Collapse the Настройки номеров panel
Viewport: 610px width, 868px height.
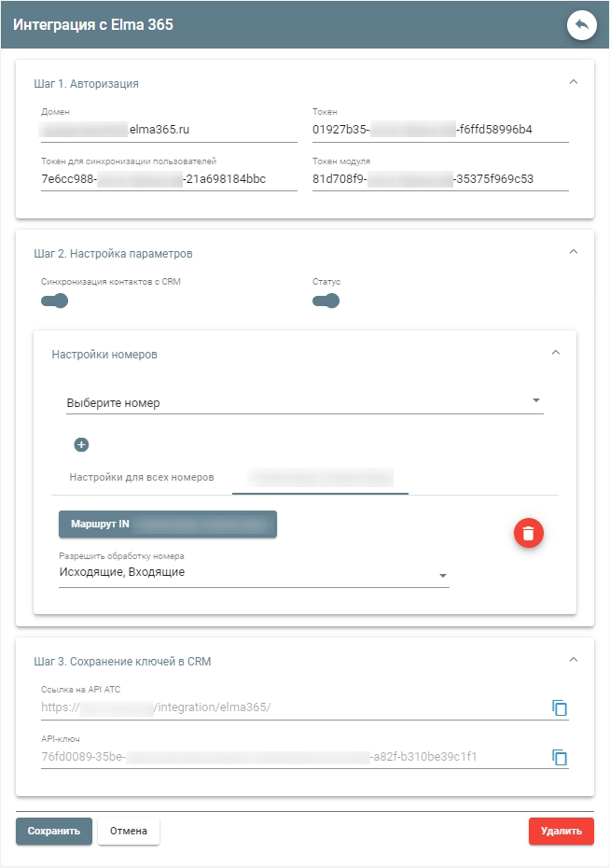click(x=556, y=353)
